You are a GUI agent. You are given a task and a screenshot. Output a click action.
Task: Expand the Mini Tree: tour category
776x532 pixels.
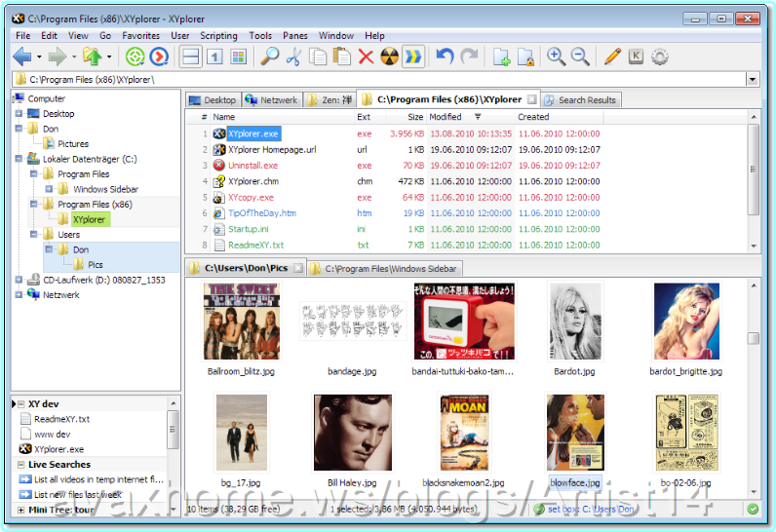click(x=21, y=510)
